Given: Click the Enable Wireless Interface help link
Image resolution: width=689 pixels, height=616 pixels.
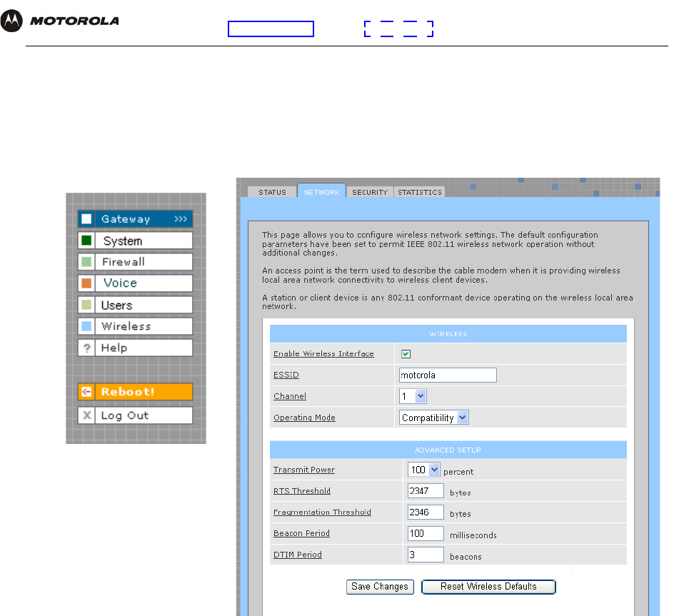Looking at the screenshot, I should [x=323, y=354].
